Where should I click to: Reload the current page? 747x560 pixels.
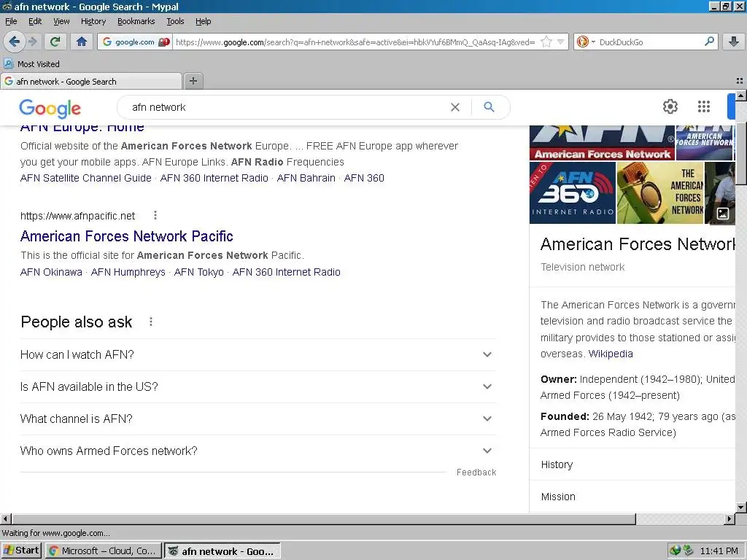click(x=55, y=42)
